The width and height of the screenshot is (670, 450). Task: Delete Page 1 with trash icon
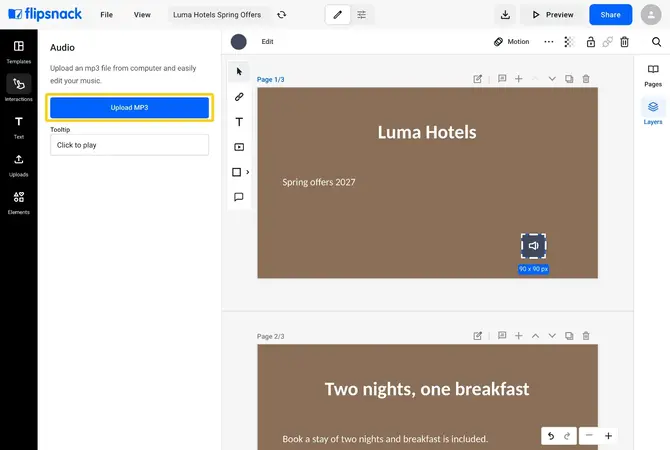coord(586,79)
